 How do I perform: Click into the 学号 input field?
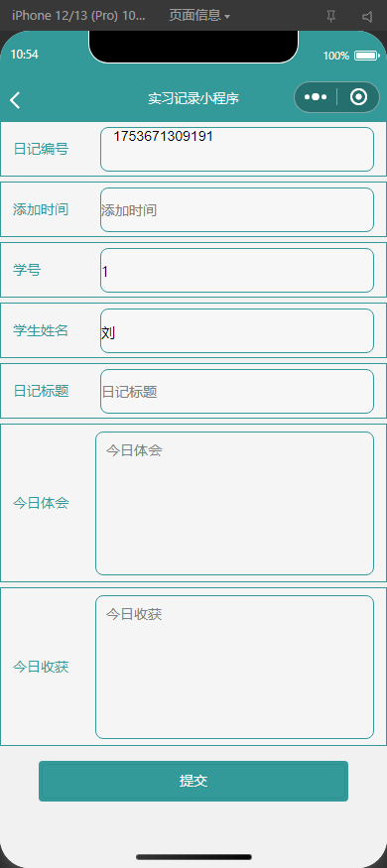point(237,270)
